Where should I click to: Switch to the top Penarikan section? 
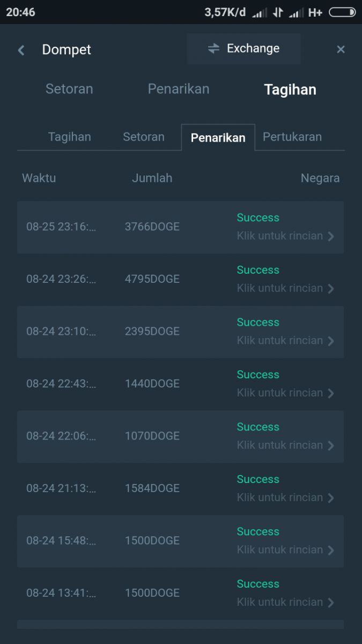tap(179, 89)
